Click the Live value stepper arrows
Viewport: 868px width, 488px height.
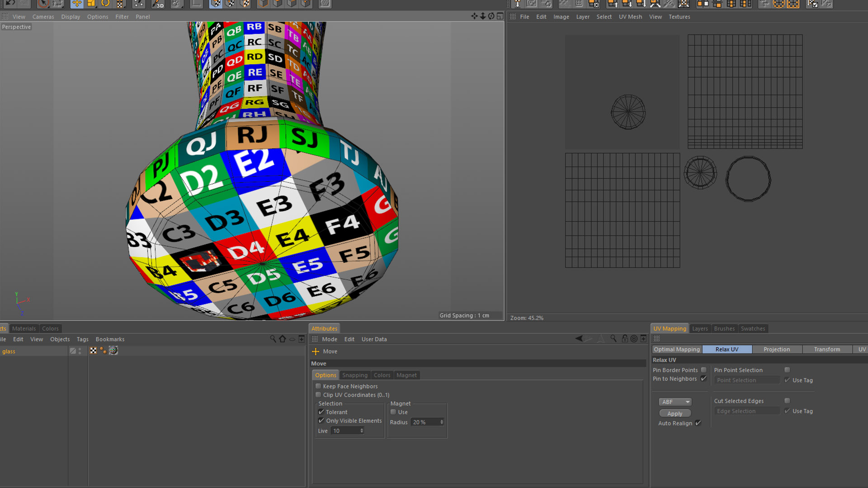point(362,431)
